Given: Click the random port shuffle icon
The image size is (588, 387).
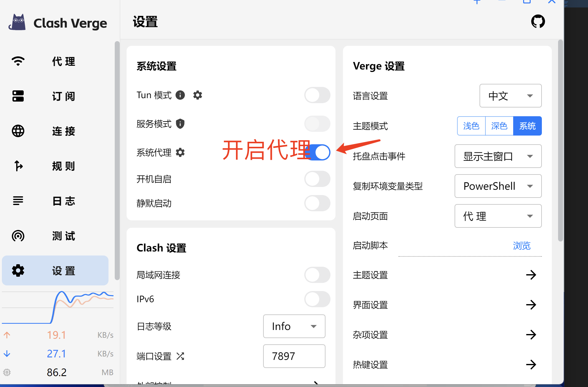Looking at the screenshot, I should point(180,356).
